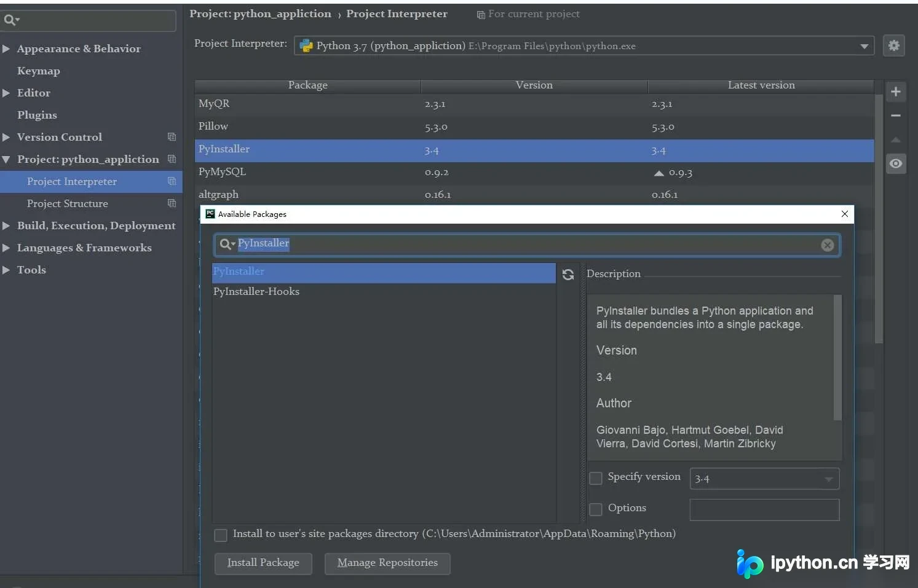Click the interpreter settings gear icon
This screenshot has height=588, width=918.
894,45
